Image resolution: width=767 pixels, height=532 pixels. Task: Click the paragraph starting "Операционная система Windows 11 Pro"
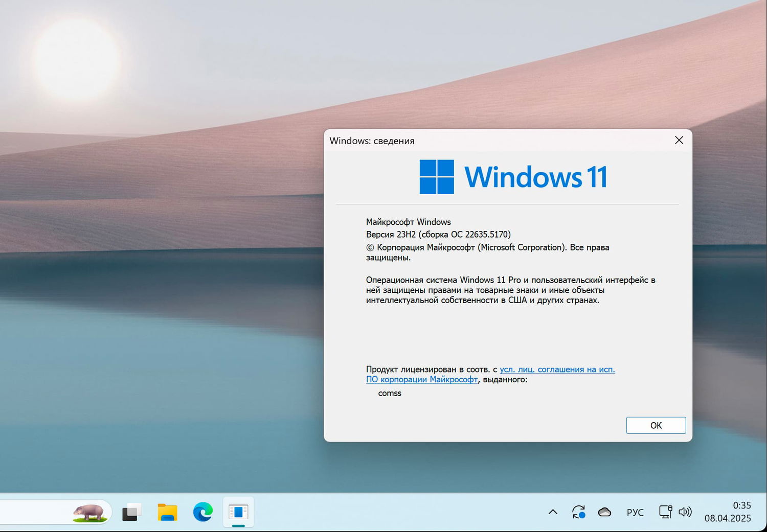pyautogui.click(x=511, y=290)
